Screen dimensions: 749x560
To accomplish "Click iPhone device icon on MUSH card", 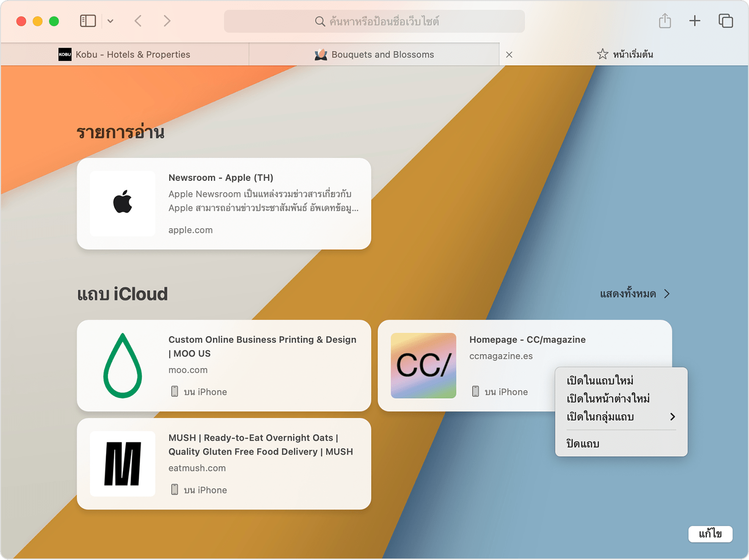I will (175, 489).
